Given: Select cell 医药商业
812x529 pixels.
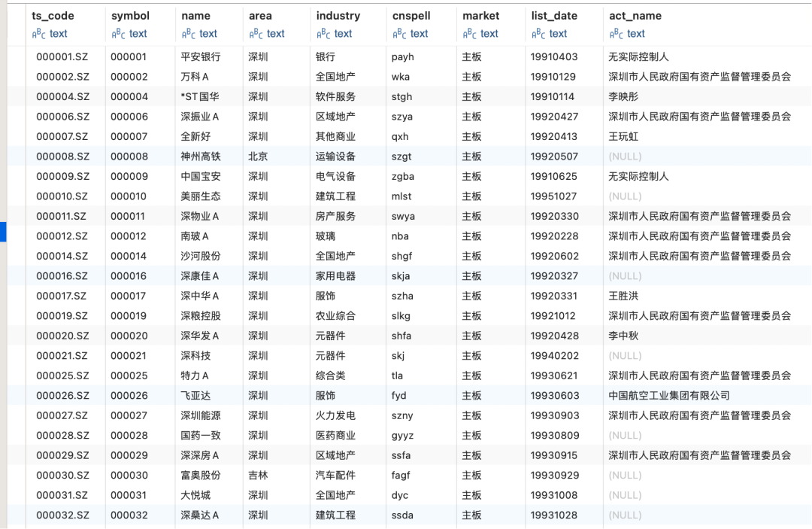Looking at the screenshot, I should (x=335, y=436).
